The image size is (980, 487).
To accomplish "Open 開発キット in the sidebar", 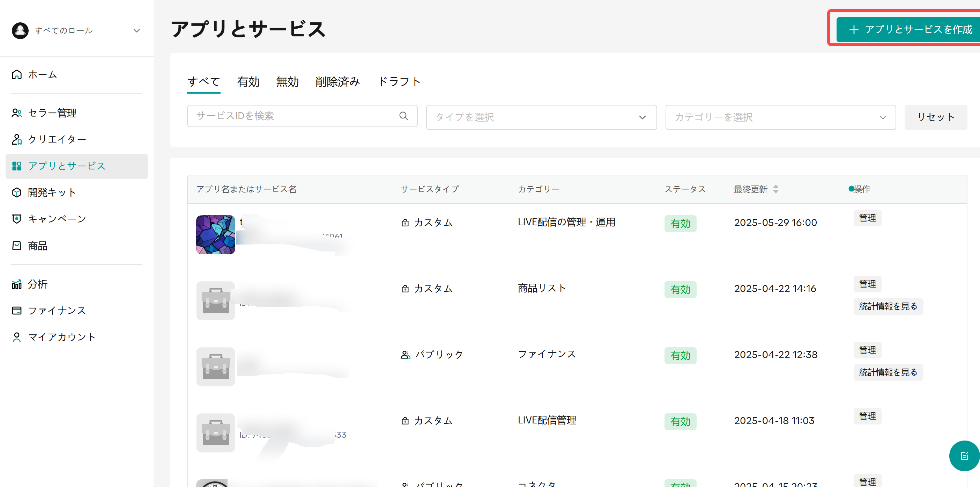I will (x=76, y=192).
